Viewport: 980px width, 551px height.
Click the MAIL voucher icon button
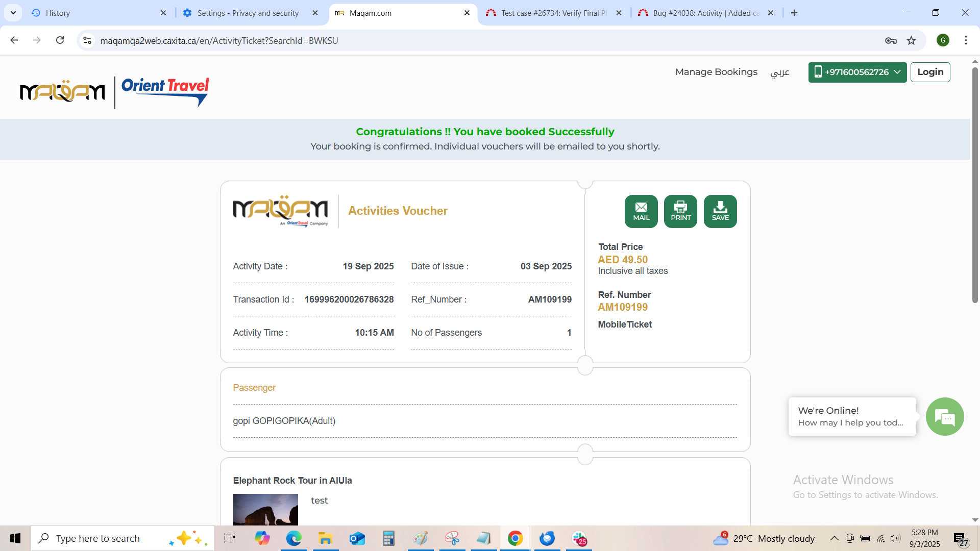[x=641, y=211]
